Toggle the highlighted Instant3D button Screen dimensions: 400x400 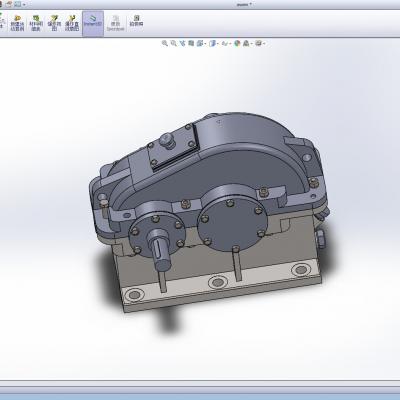tap(93, 23)
